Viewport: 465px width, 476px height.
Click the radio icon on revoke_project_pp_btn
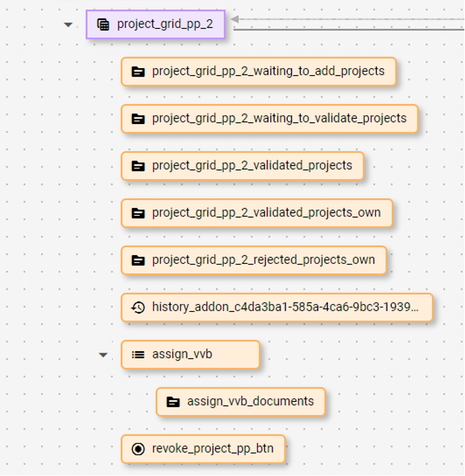coord(138,449)
